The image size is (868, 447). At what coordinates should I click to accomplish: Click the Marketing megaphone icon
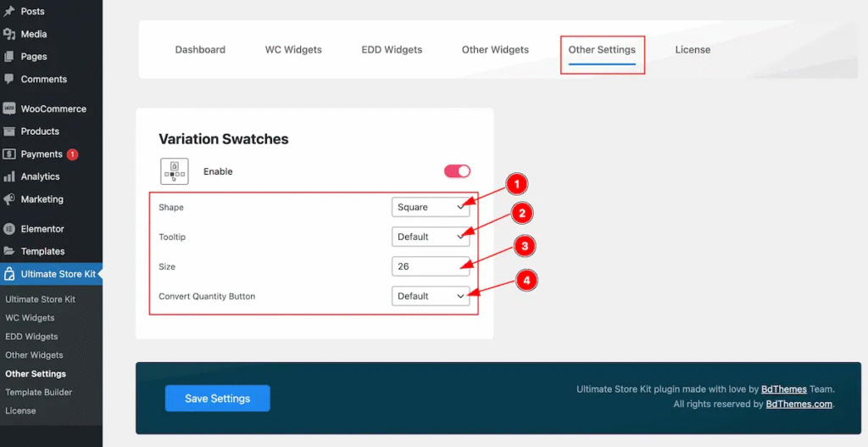coord(8,198)
